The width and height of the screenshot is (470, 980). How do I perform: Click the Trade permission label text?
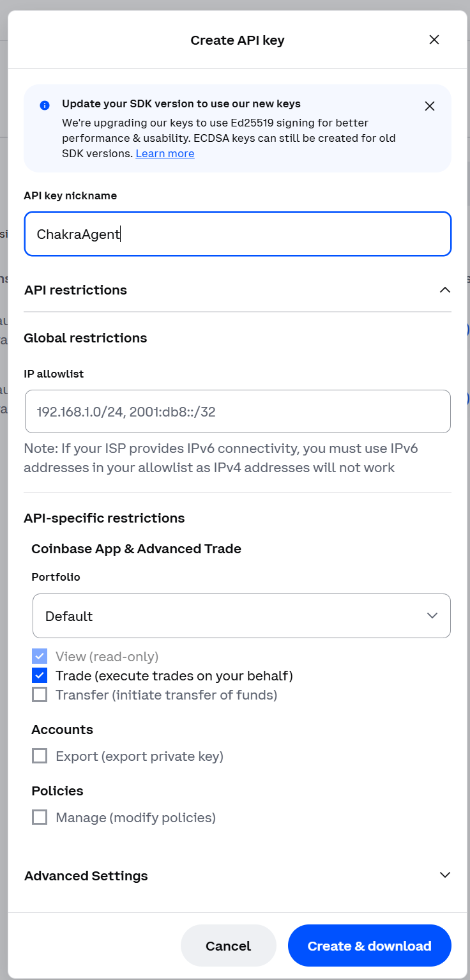pyautogui.click(x=174, y=675)
